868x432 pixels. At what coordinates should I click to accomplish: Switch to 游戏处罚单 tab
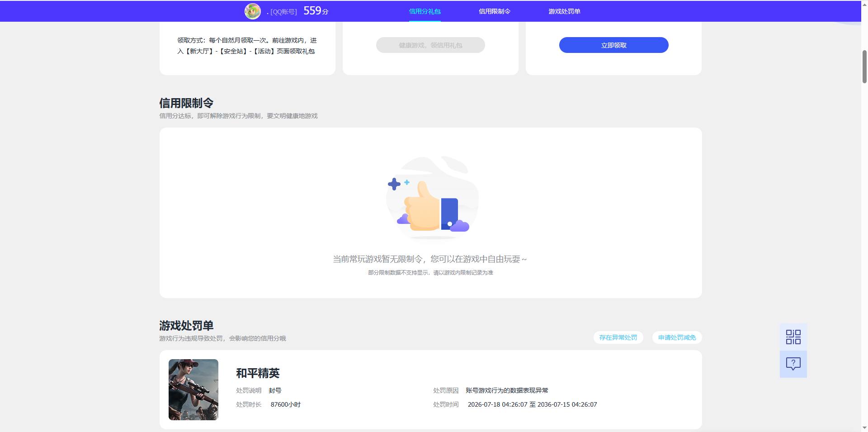tap(564, 11)
